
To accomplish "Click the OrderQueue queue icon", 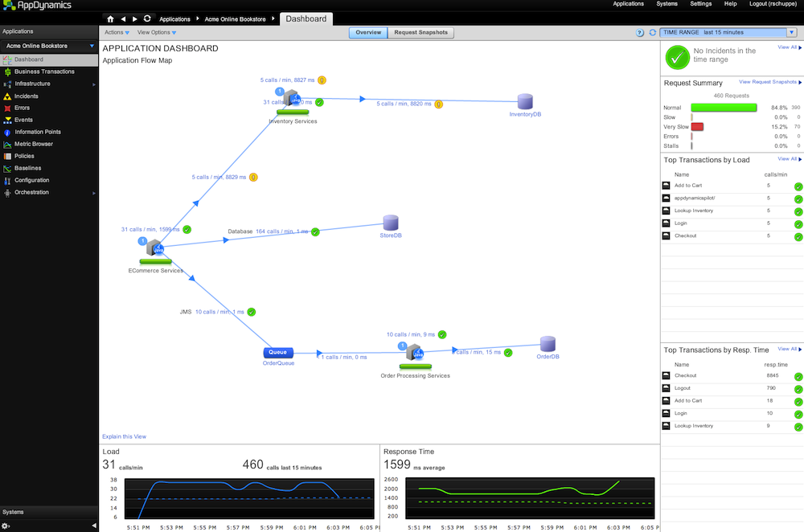I will tap(278, 352).
